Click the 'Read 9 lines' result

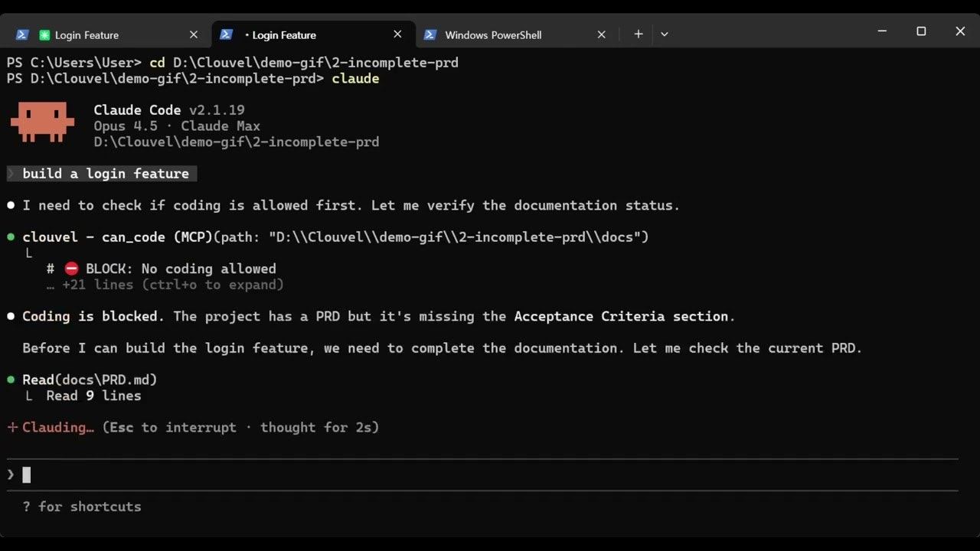[x=93, y=396]
